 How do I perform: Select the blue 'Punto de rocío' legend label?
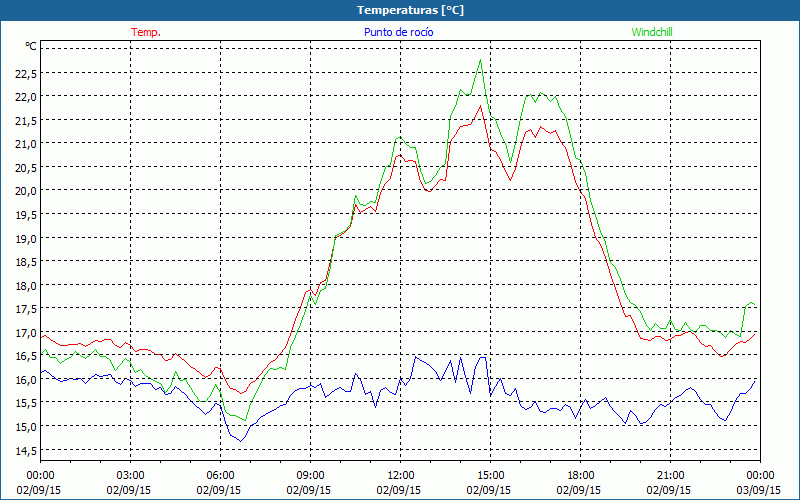coord(398,32)
